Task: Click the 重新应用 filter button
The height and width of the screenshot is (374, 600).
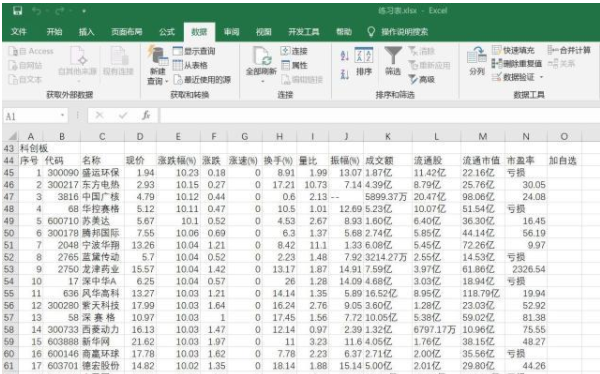Action: [x=429, y=65]
